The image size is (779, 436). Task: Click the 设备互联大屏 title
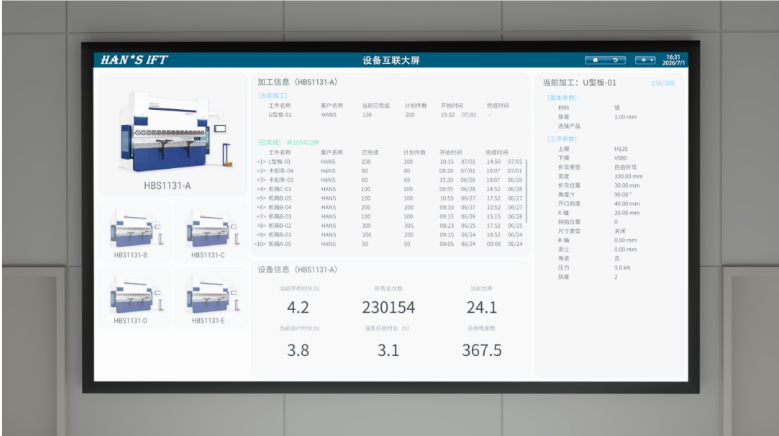point(391,60)
